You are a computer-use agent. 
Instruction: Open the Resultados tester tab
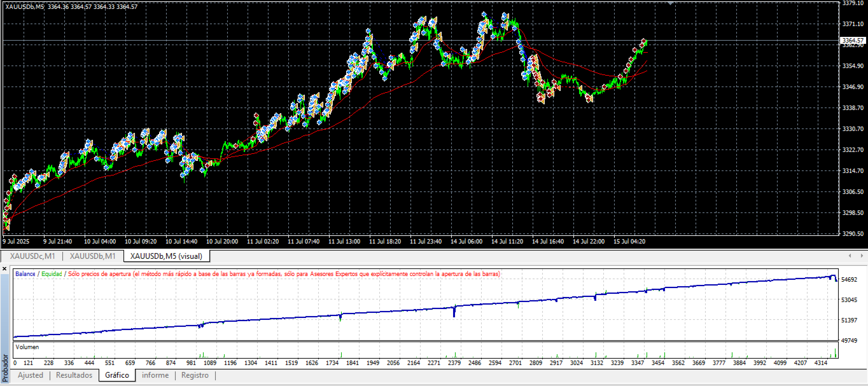pos(74,375)
